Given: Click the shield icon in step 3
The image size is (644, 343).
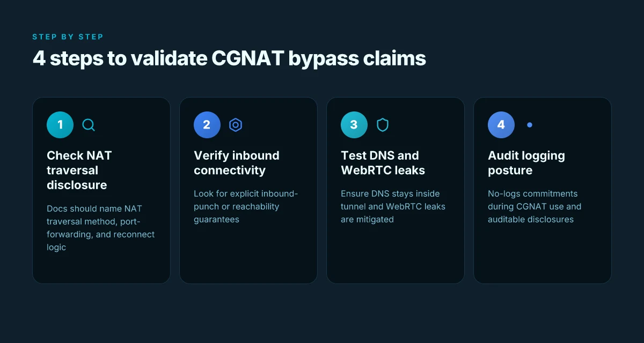Looking at the screenshot, I should (x=383, y=125).
